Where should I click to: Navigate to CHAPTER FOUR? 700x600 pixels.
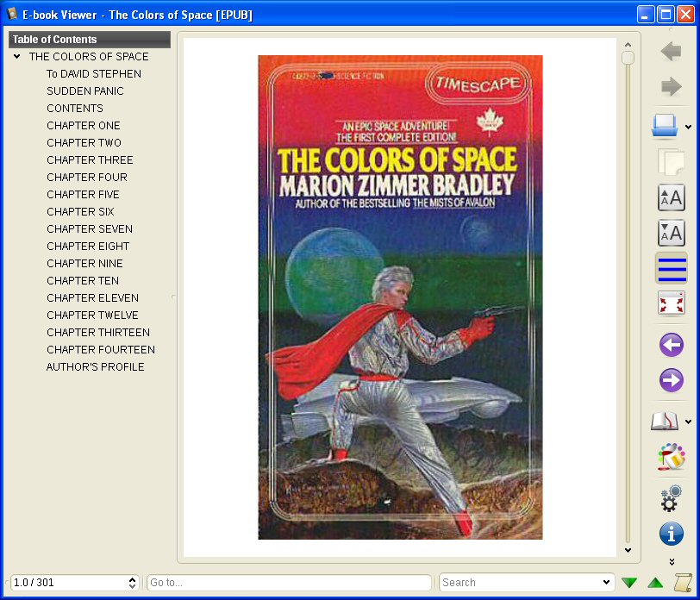(86, 178)
